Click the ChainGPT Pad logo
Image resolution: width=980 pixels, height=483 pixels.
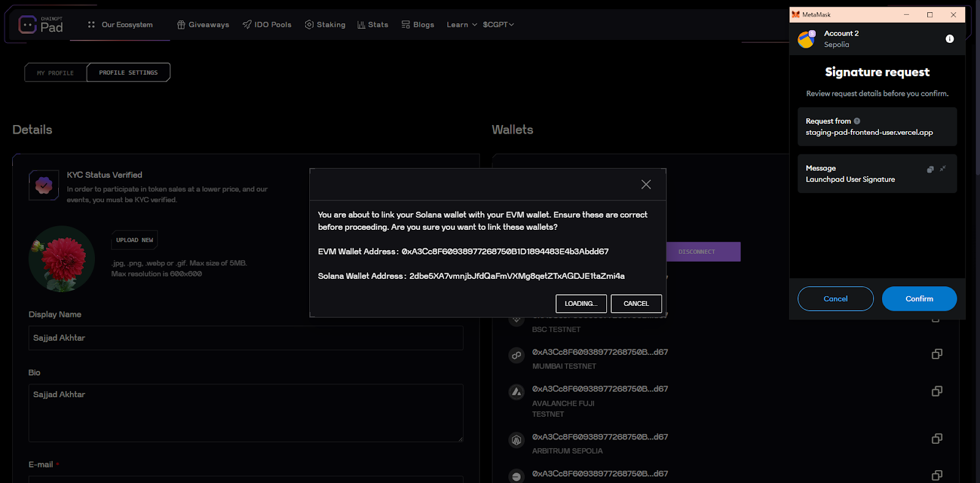pos(41,25)
